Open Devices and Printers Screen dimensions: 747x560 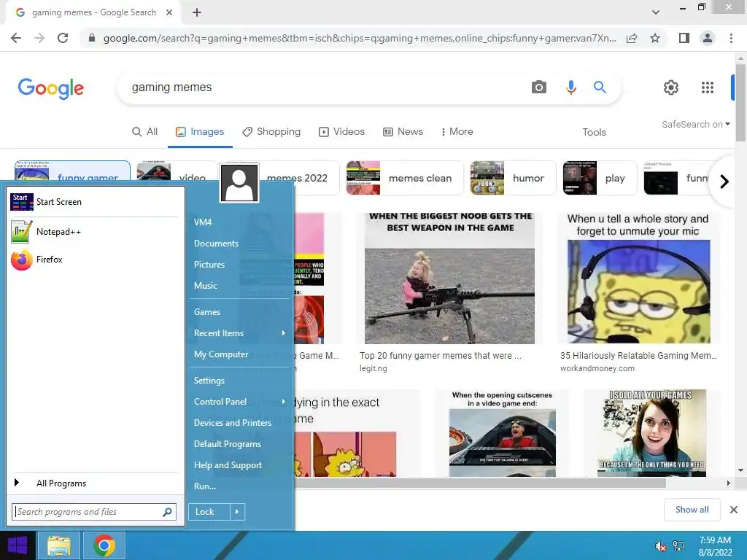coord(233,423)
